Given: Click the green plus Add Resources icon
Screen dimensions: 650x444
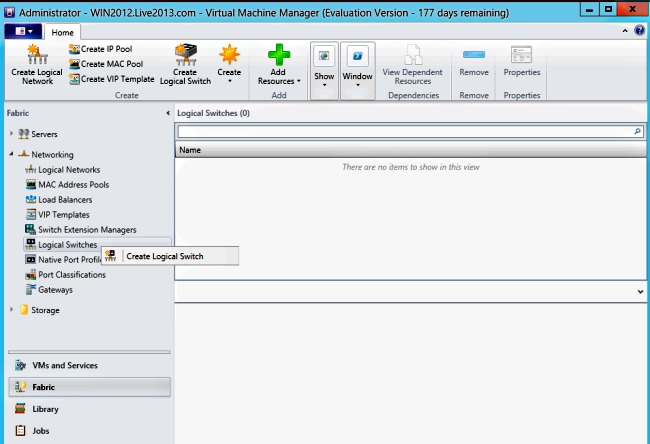Looking at the screenshot, I should click(x=279, y=55).
